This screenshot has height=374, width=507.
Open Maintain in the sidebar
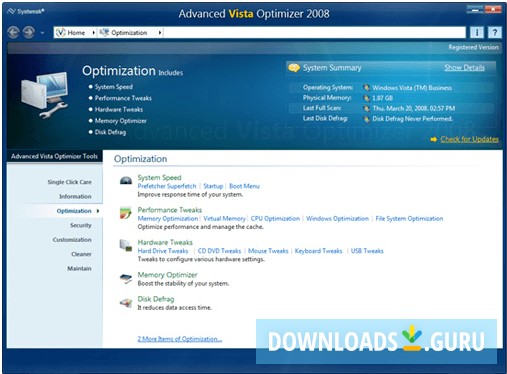tap(79, 268)
